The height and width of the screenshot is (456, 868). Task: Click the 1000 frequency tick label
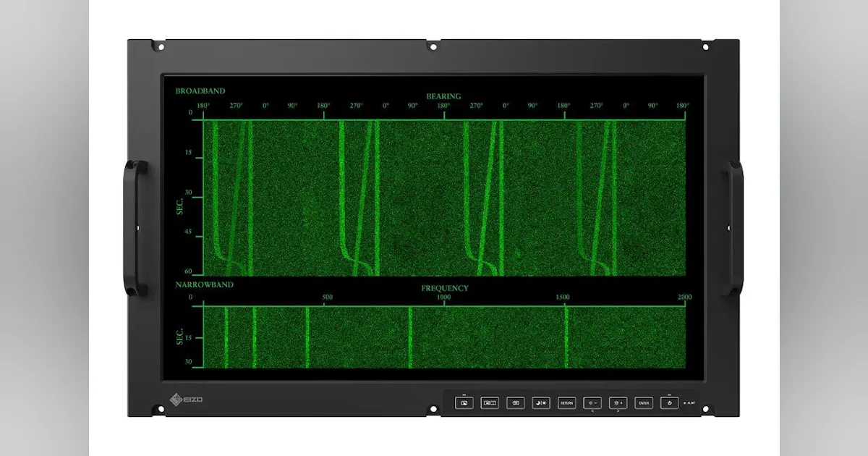[x=444, y=297]
